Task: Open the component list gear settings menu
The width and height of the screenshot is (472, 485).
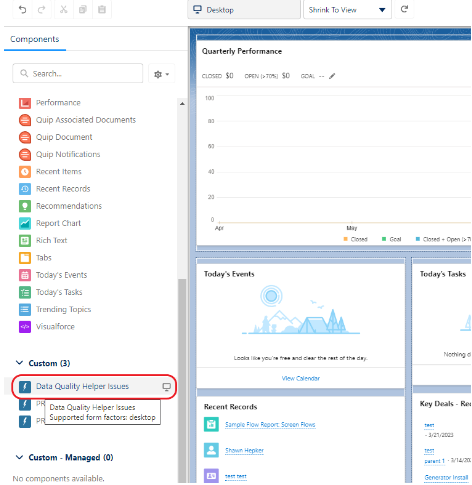Action: coord(161,74)
